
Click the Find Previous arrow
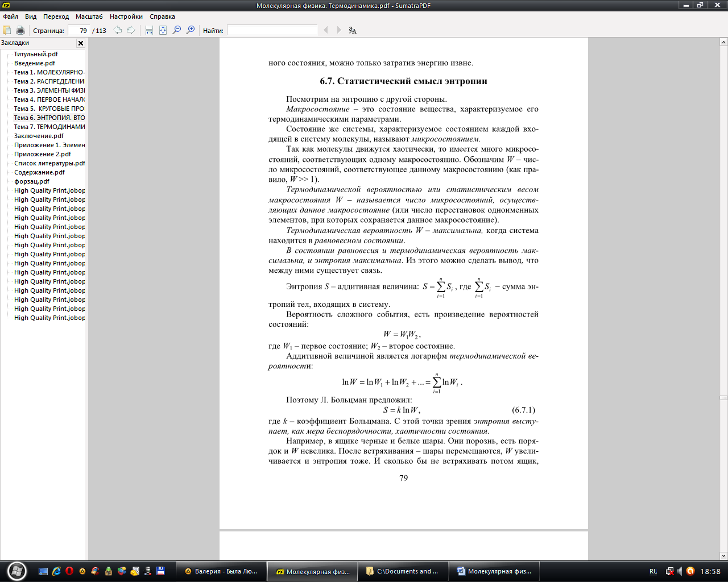click(326, 30)
